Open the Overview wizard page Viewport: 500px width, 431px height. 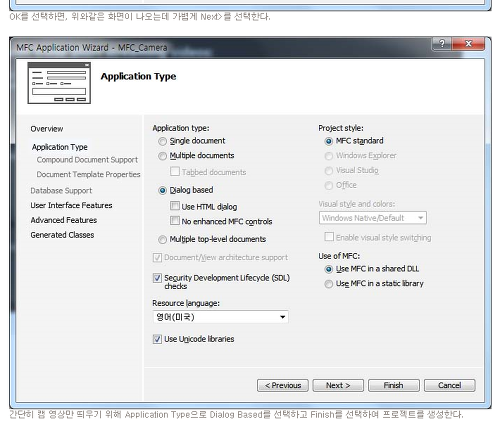coord(47,129)
